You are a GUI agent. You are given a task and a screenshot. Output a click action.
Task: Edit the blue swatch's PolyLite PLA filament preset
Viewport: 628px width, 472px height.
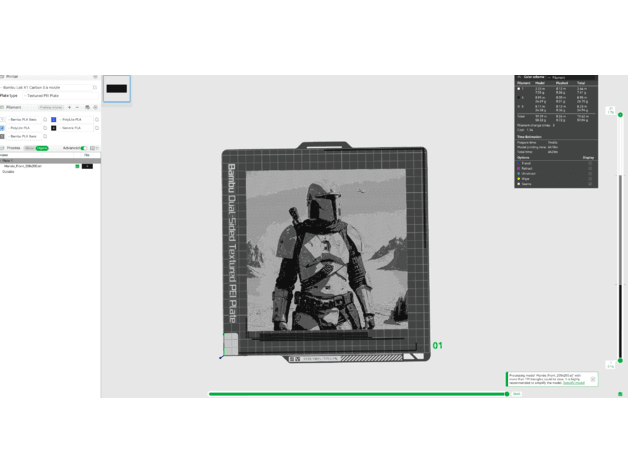pyautogui.click(x=97, y=119)
